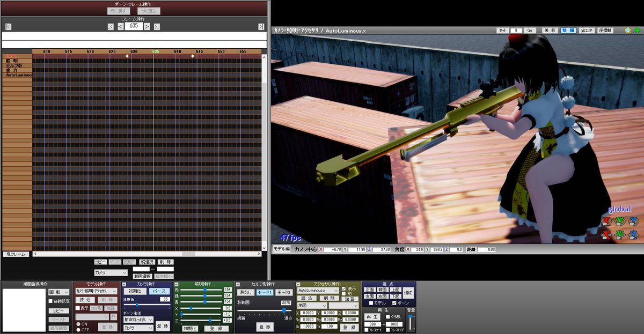The image size is (644, 334).
Task: Toggle the accessory 影 checkbox
Action: tap(344, 294)
